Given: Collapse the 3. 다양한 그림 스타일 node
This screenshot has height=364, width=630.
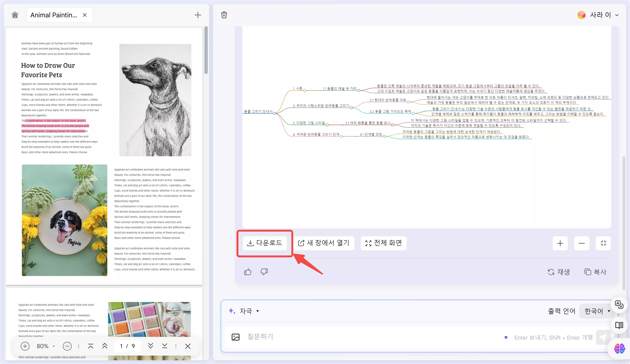Looking at the screenshot, I should pos(327,125).
